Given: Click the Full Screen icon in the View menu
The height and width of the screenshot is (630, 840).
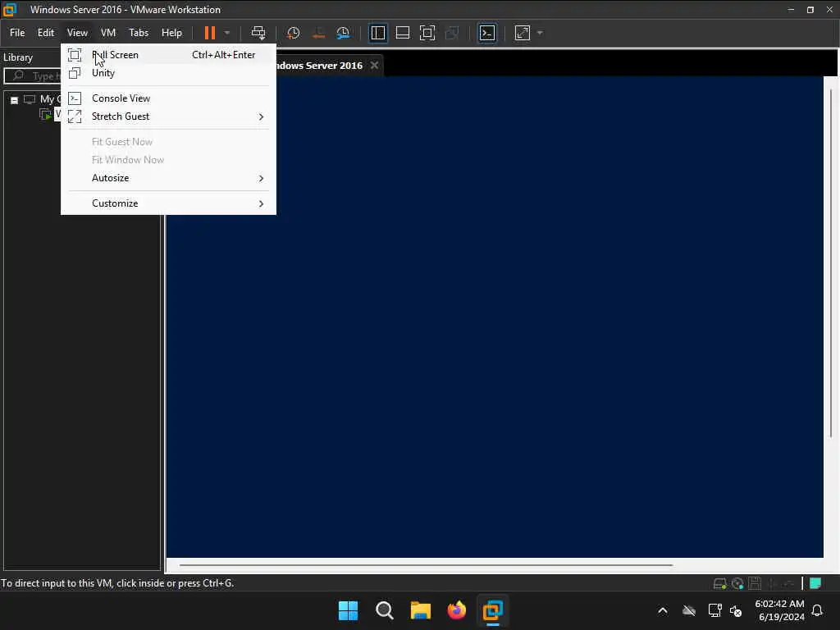Looking at the screenshot, I should point(75,55).
